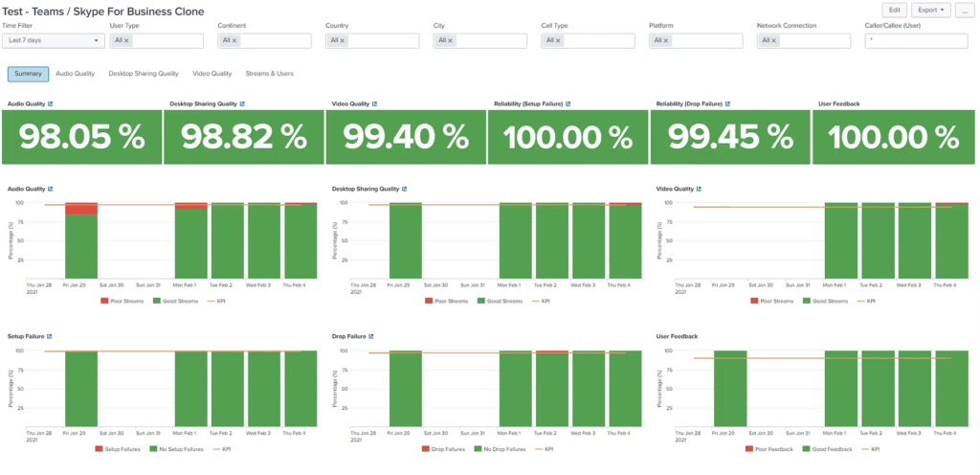Screen dimensions: 980x475
Task: Open link icon beside Desktop Sharing Quality chart title
Action: (x=405, y=188)
